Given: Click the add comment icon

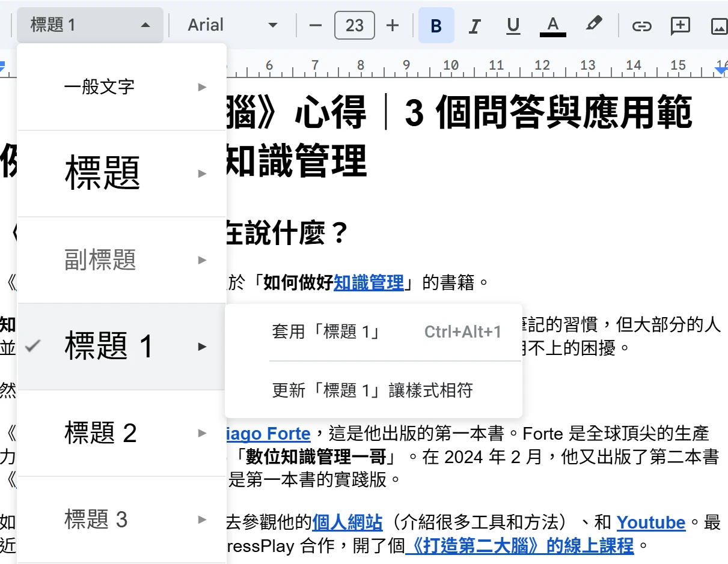Looking at the screenshot, I should point(680,25).
